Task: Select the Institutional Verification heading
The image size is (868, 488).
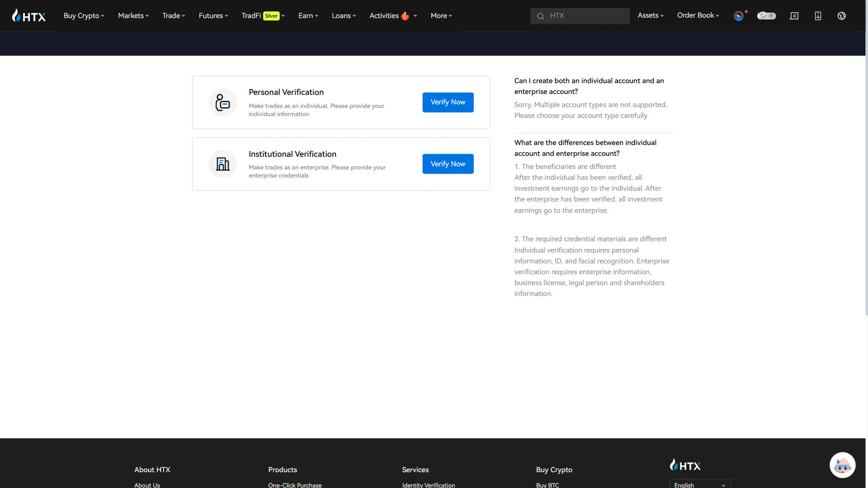Action: tap(292, 154)
